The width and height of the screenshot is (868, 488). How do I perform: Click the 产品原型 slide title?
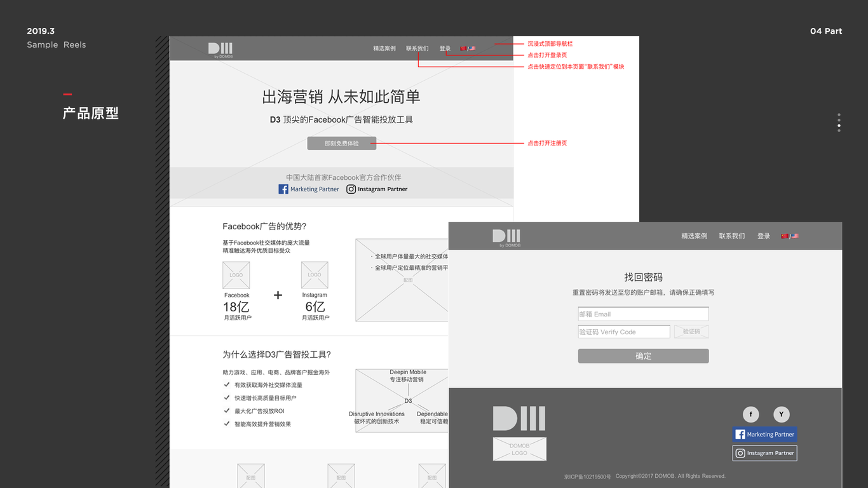click(x=91, y=113)
